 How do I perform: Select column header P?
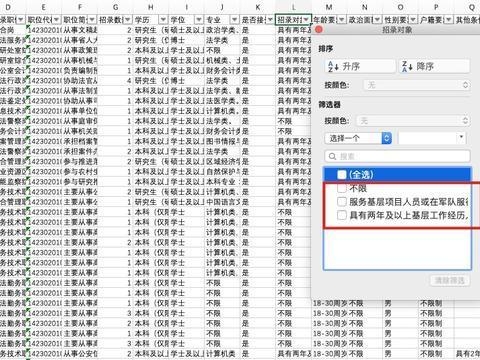click(436, 7)
